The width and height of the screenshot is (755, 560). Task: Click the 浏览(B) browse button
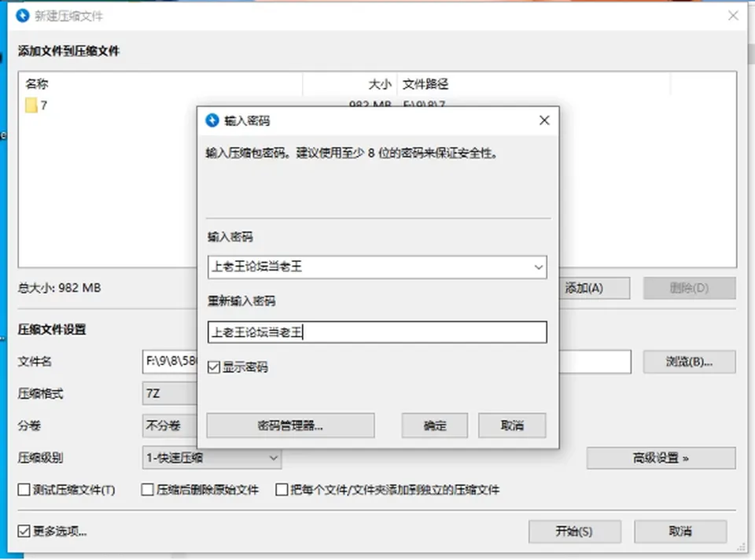pyautogui.click(x=689, y=362)
